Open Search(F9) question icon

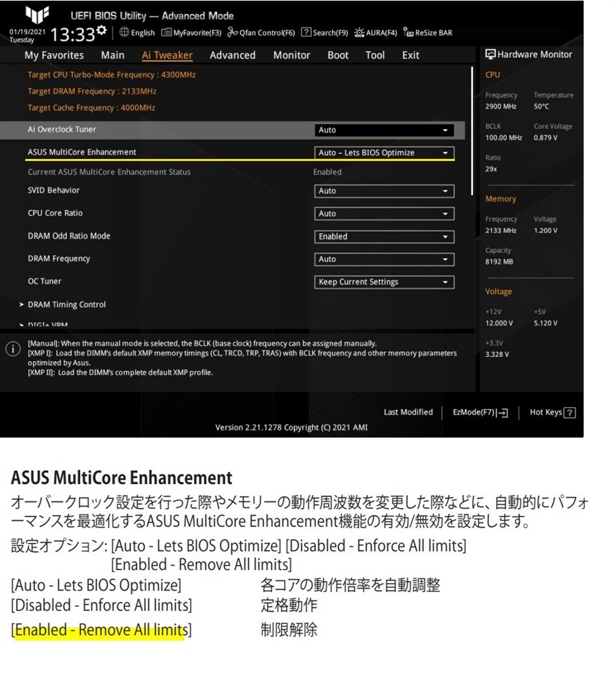(306, 32)
